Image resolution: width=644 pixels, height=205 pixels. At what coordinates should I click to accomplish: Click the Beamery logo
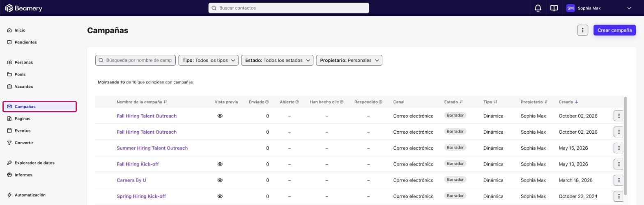pyautogui.click(x=23, y=8)
